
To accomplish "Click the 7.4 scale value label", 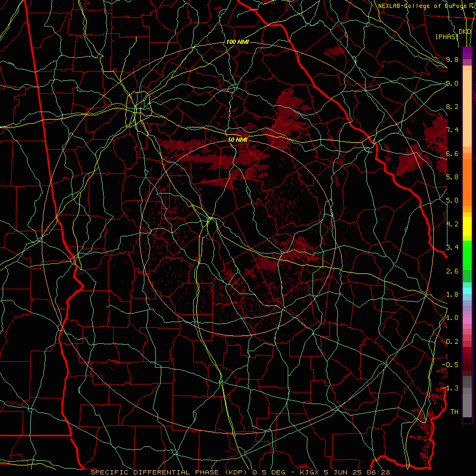I will tap(452, 130).
